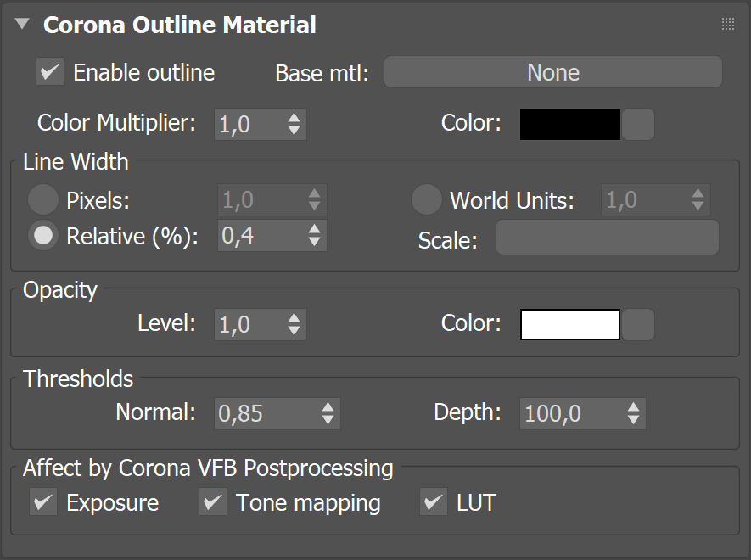Click map slot beside Opacity Color
The height and width of the screenshot is (560, 751).
(638, 324)
